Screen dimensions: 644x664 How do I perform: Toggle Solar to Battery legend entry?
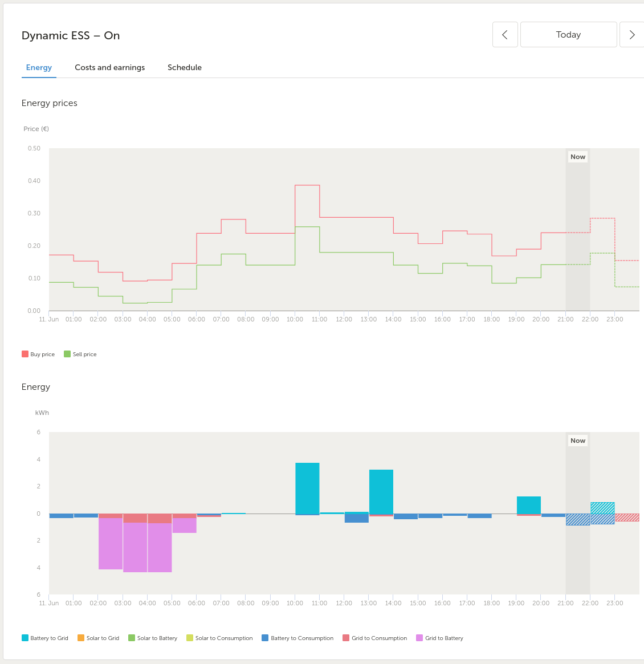coord(153,638)
